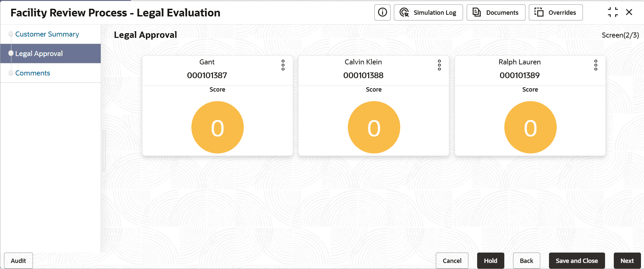The height and width of the screenshot is (269, 644).
Task: Open the Calvin Klein card options menu
Action: [x=439, y=65]
